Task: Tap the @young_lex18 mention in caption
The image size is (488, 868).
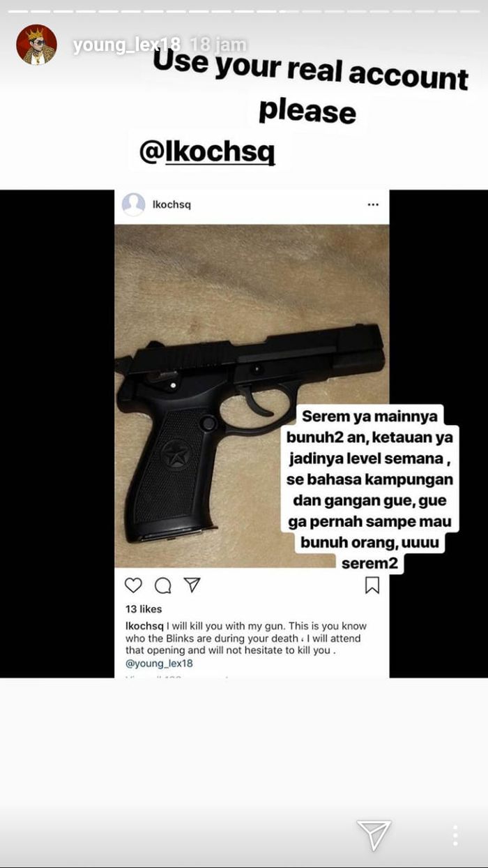Action: pyautogui.click(x=159, y=664)
